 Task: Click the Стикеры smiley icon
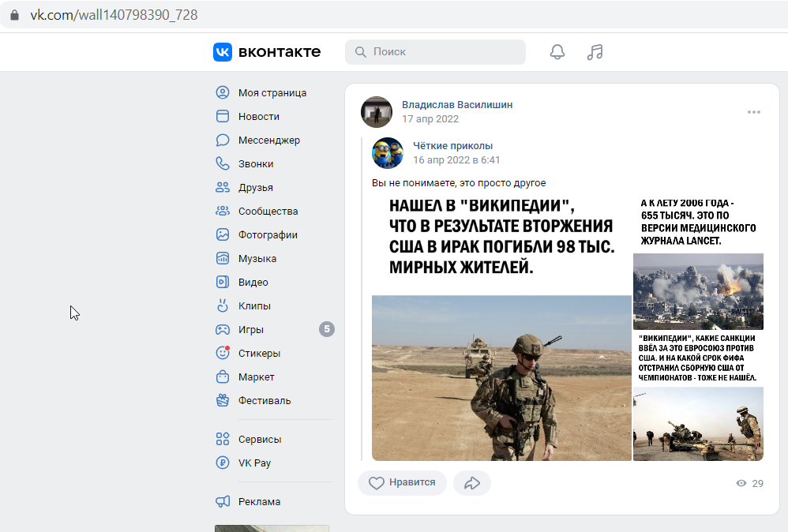pyautogui.click(x=223, y=353)
